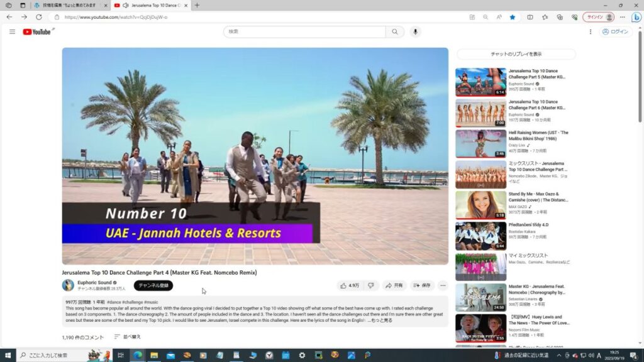Screen dimensions: 644x362
Task: Open the Euphoric Sound channel name link
Action: [x=94, y=282]
